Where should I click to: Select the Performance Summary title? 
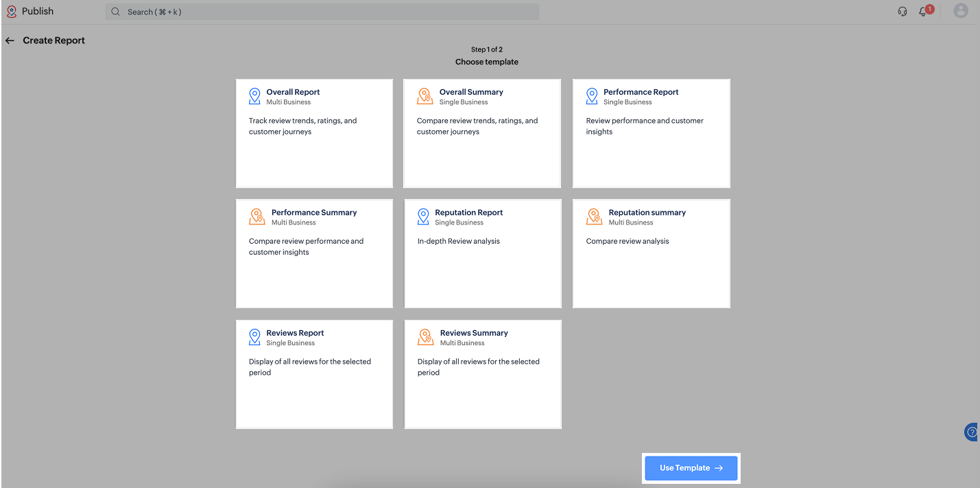[x=314, y=213]
